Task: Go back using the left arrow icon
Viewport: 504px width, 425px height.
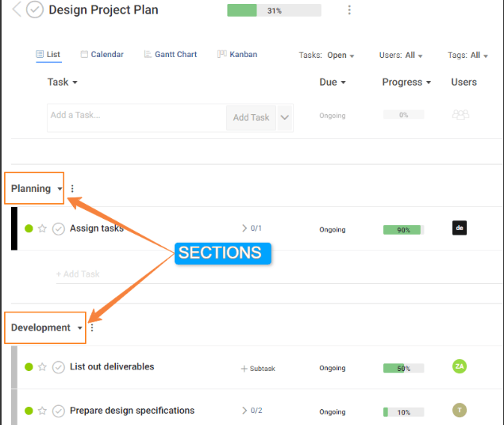Action: (x=17, y=10)
